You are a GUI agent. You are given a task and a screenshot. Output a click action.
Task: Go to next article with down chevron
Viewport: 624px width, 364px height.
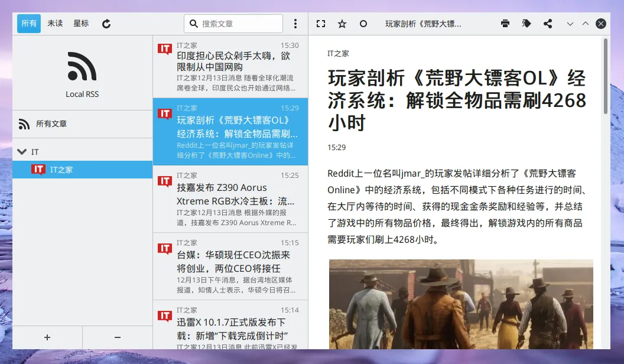pos(570,24)
